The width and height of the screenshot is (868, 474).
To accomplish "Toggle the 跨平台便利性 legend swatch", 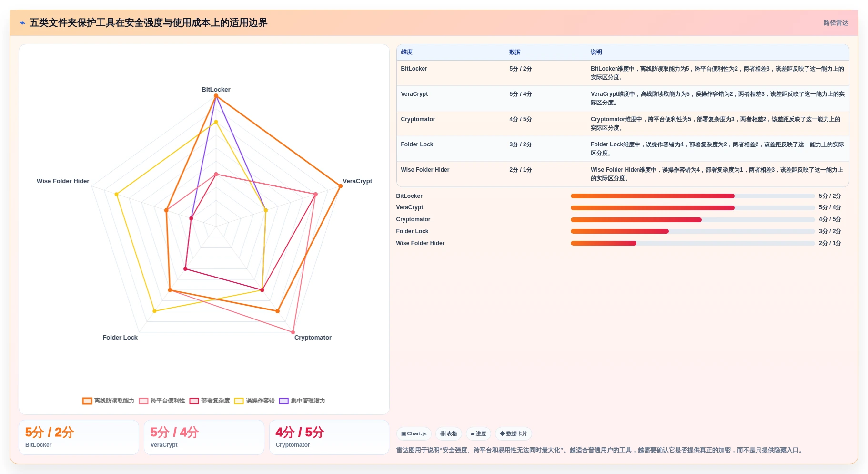I will click(x=143, y=401).
